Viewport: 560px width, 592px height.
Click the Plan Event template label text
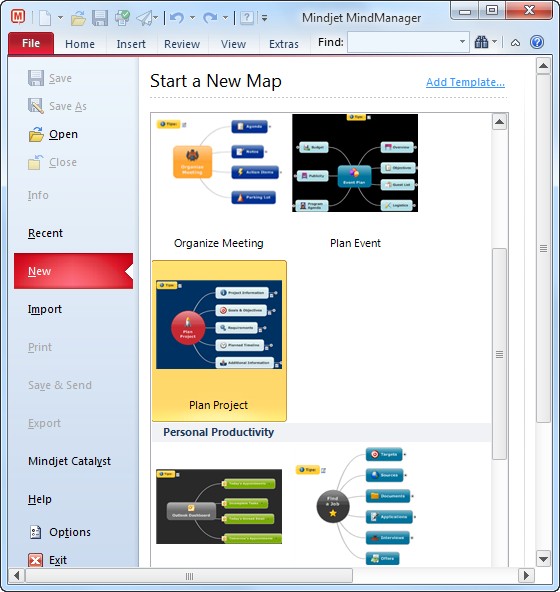[355, 244]
